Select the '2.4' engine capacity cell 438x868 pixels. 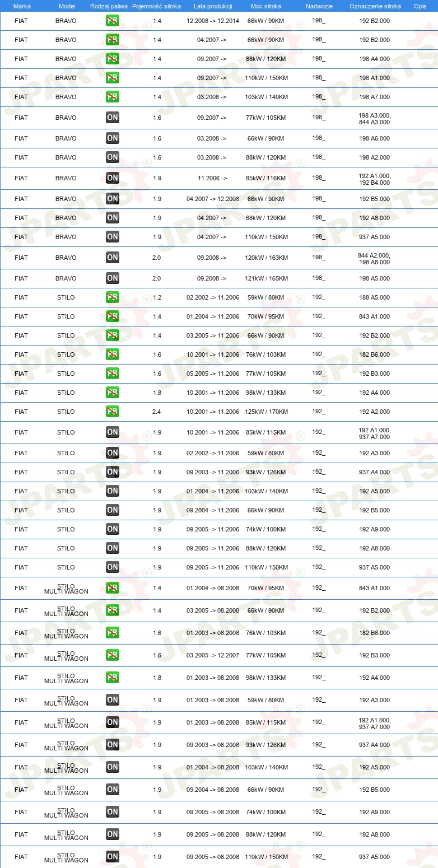(157, 412)
